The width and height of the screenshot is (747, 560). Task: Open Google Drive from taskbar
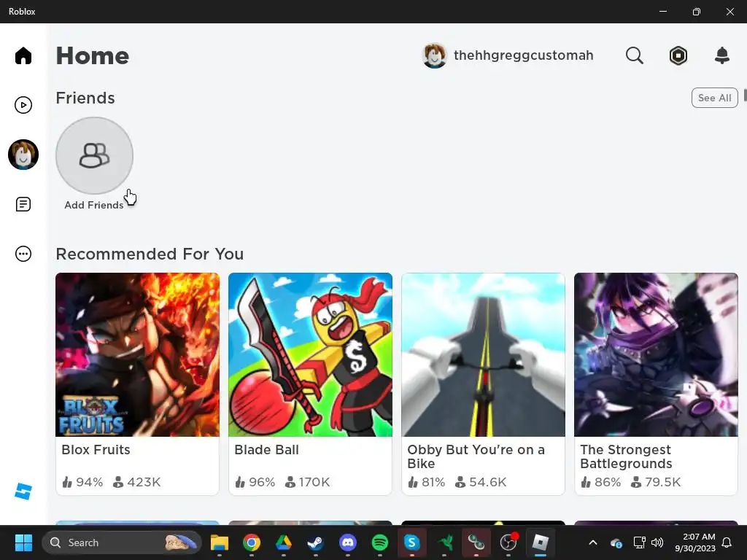[284, 542]
